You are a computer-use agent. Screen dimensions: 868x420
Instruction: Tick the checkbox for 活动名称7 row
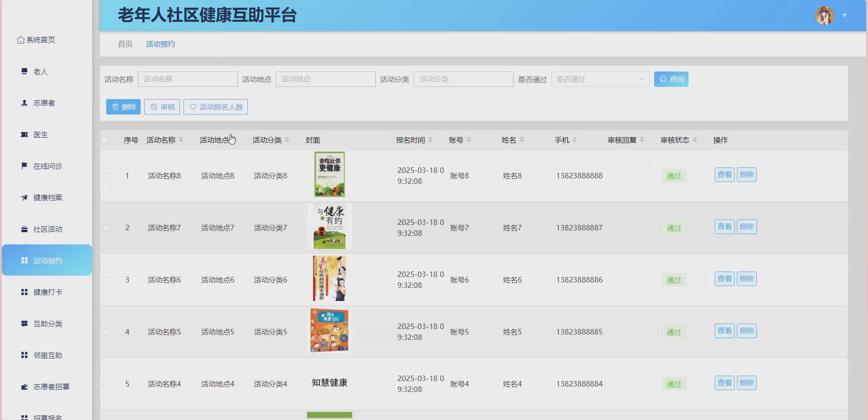click(x=106, y=228)
